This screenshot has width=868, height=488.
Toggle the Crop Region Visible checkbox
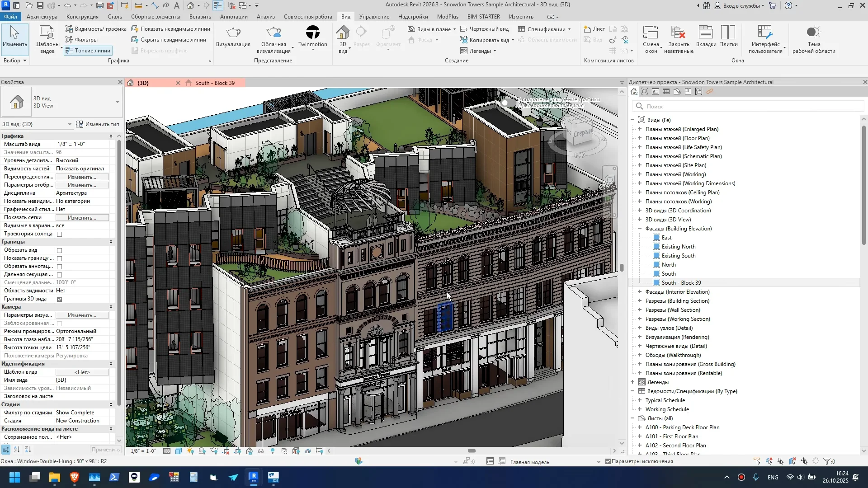59,258
